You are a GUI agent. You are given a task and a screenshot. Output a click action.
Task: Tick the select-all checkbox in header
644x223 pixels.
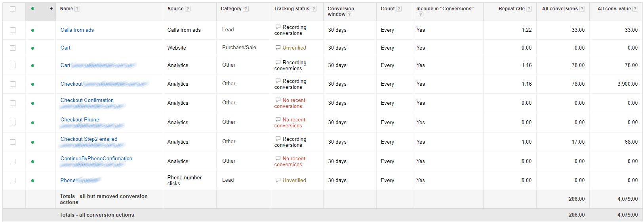(13, 9)
